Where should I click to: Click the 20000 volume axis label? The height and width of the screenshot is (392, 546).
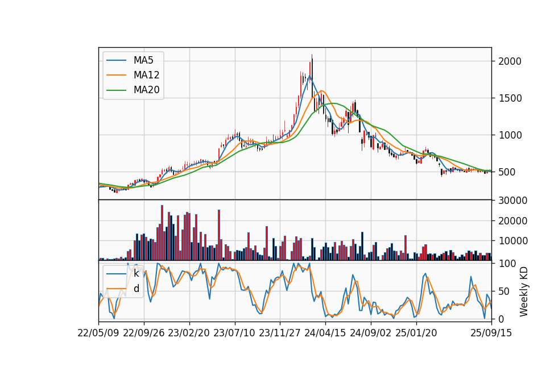pyautogui.click(x=512, y=221)
